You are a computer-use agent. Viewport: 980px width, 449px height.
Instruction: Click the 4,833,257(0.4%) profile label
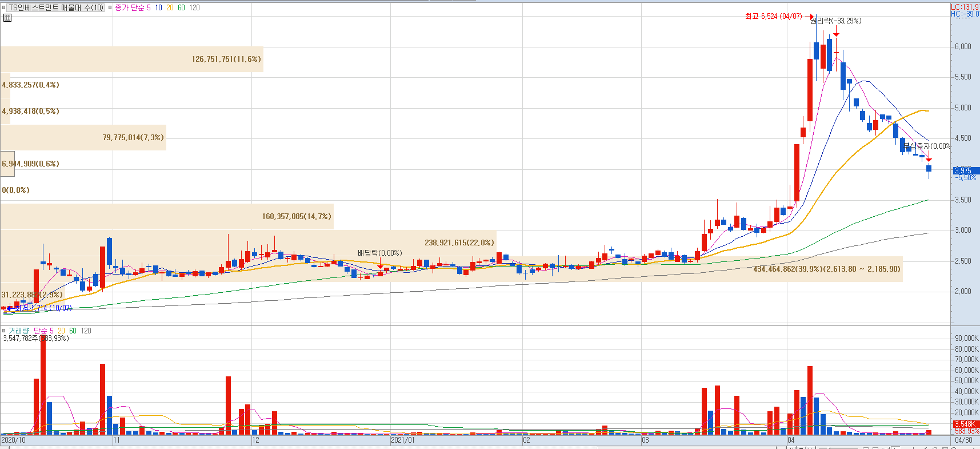(x=30, y=85)
